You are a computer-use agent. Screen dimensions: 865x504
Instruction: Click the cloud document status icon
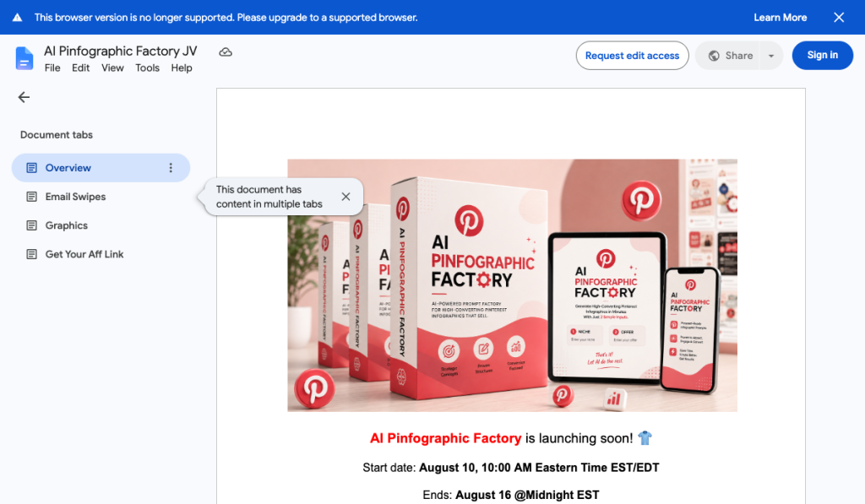pyautogui.click(x=226, y=52)
